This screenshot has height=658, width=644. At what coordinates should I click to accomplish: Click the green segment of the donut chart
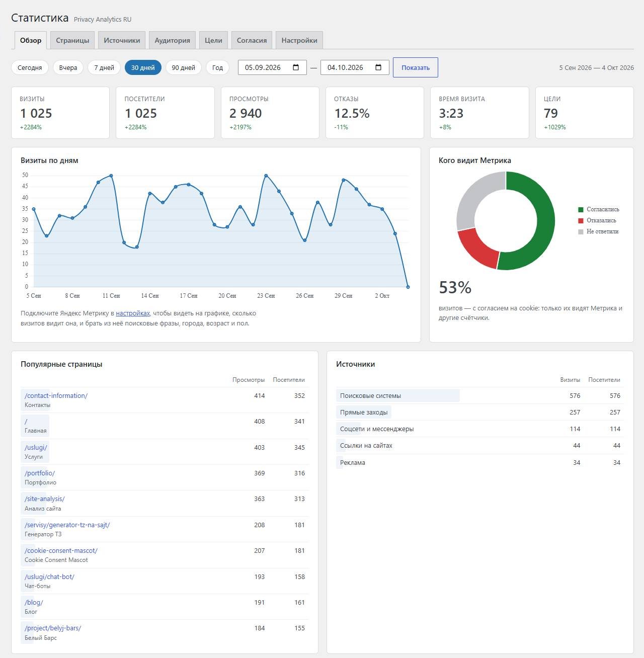546,221
